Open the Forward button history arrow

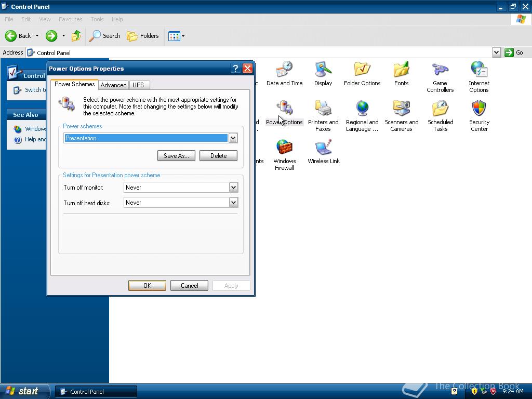pos(63,36)
